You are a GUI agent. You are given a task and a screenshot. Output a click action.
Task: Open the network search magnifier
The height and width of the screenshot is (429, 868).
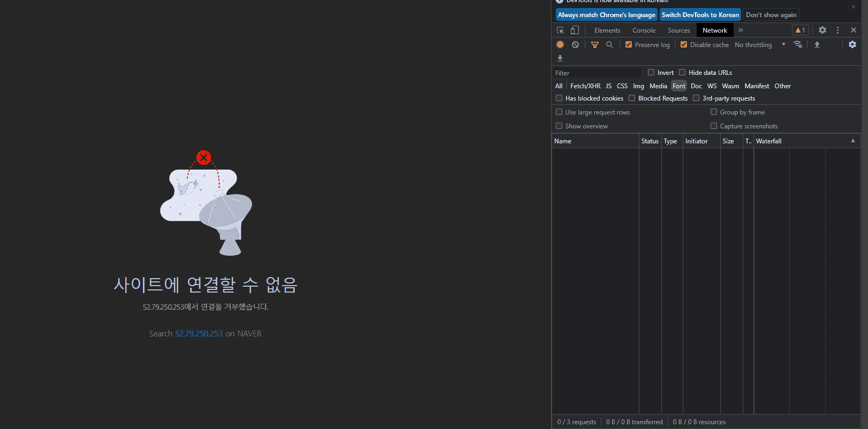coord(609,45)
